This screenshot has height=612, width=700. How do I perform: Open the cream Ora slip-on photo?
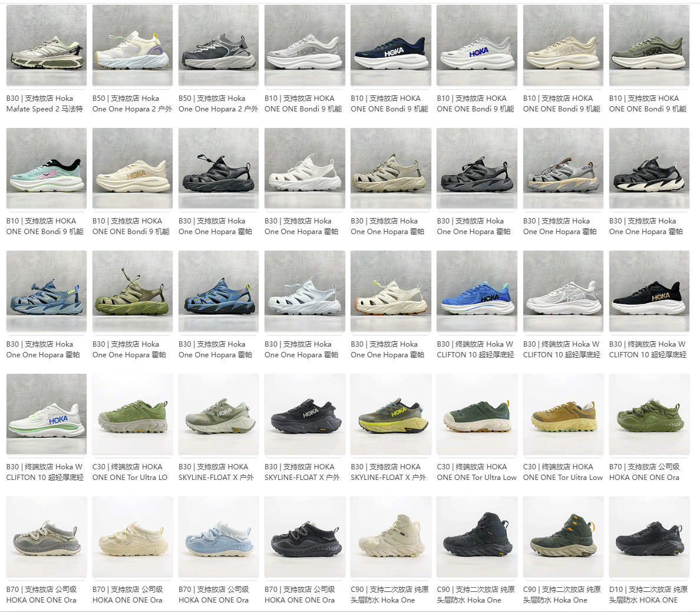tap(133, 537)
